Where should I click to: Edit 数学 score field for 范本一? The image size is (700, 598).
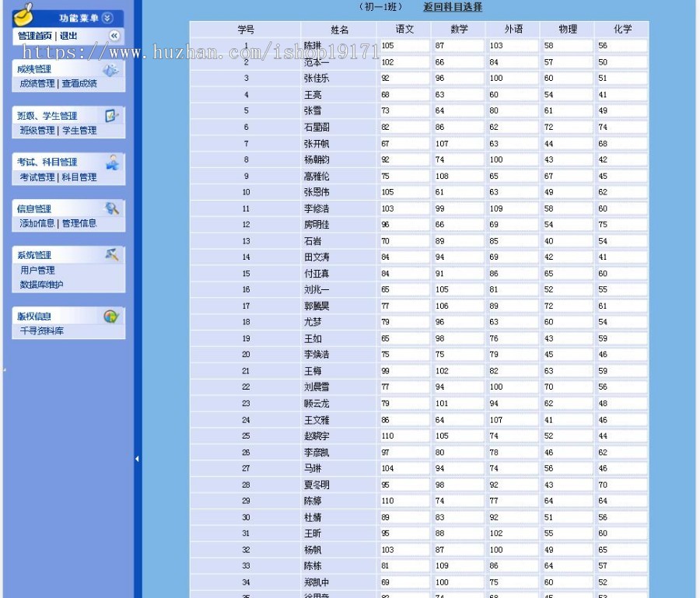(x=459, y=62)
